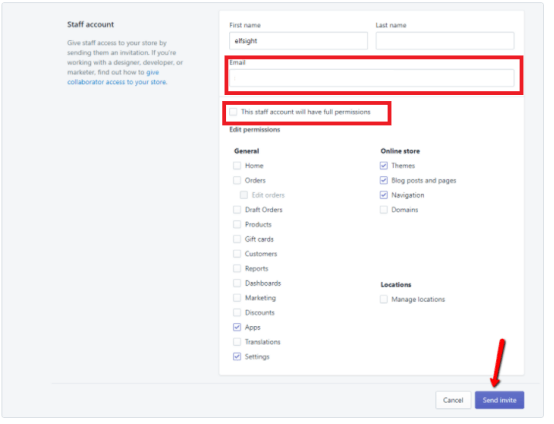This screenshot has height=424, width=554.
Task: Click the Send invite button
Action: (499, 400)
